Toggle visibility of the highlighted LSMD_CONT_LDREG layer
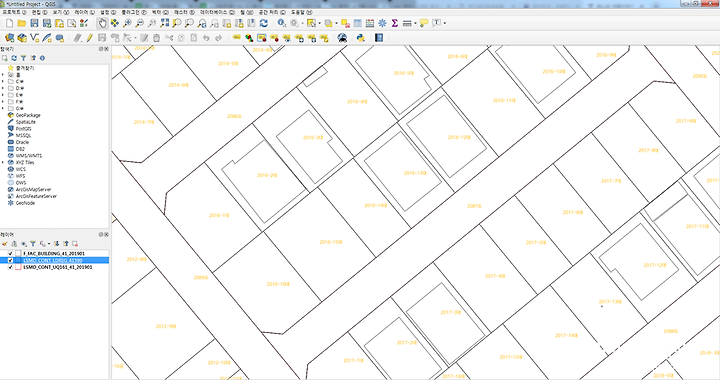 (x=10, y=260)
